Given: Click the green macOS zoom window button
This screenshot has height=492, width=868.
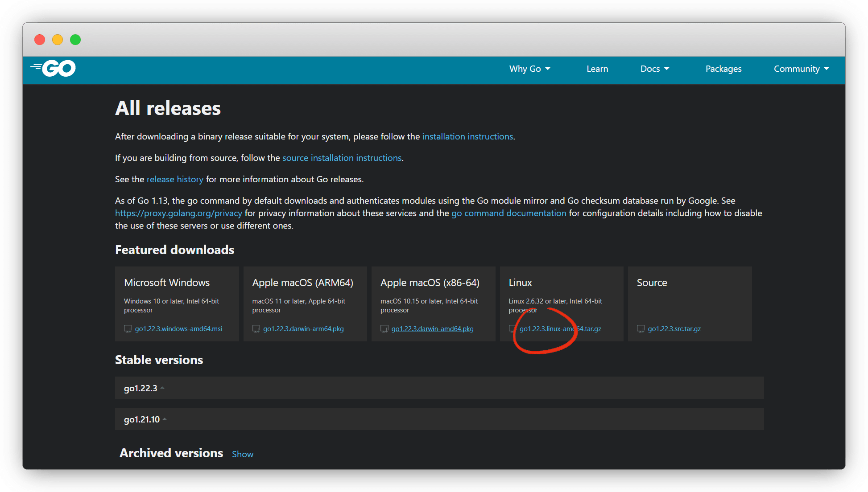Looking at the screenshot, I should tap(75, 40).
